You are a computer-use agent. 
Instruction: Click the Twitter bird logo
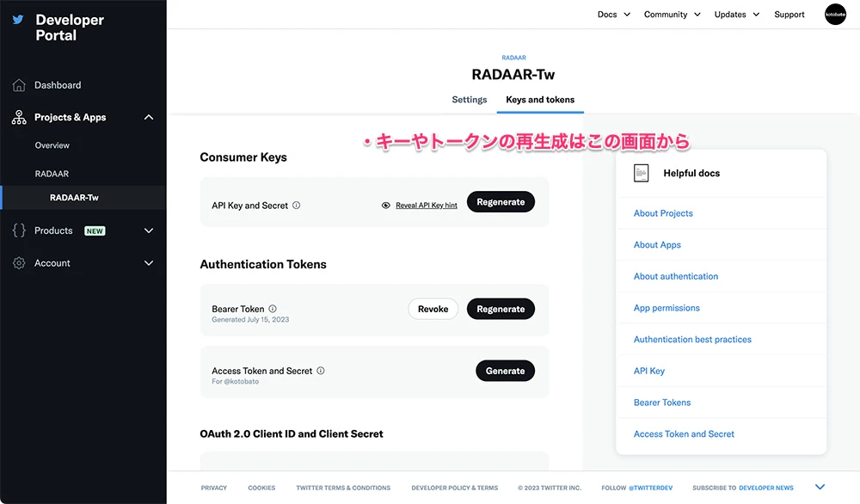(x=18, y=20)
